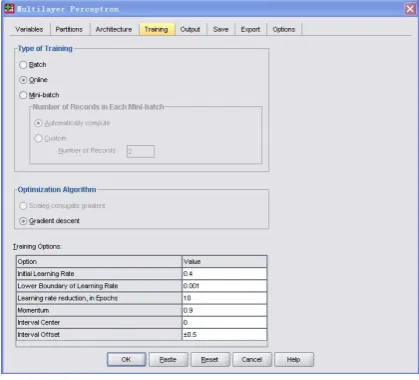Switch to the Variables tab
Viewport: 419px width, 380px height.
click(29, 29)
